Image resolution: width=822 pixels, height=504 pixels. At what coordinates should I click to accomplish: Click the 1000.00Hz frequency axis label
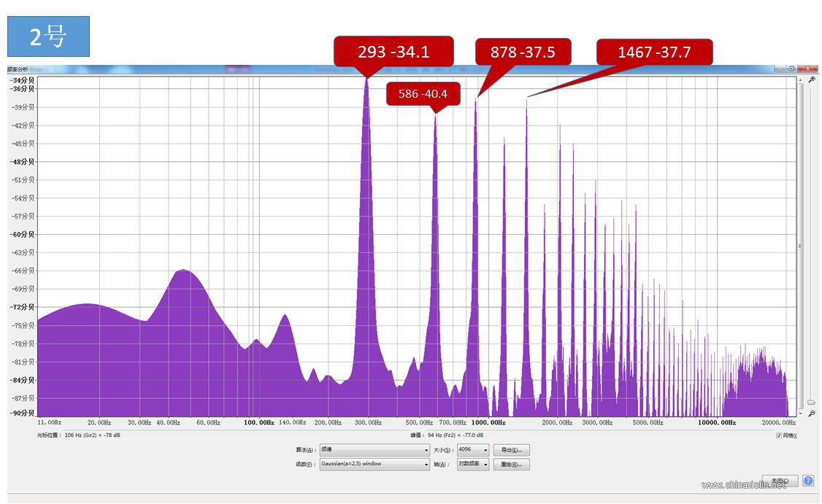[x=488, y=422]
